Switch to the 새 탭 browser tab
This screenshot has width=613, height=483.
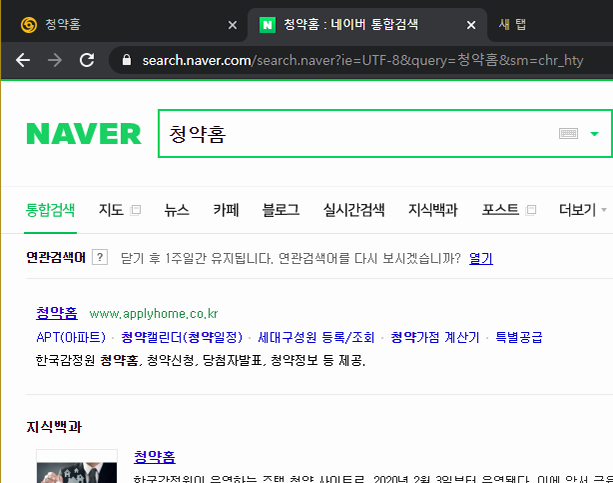[x=512, y=25]
